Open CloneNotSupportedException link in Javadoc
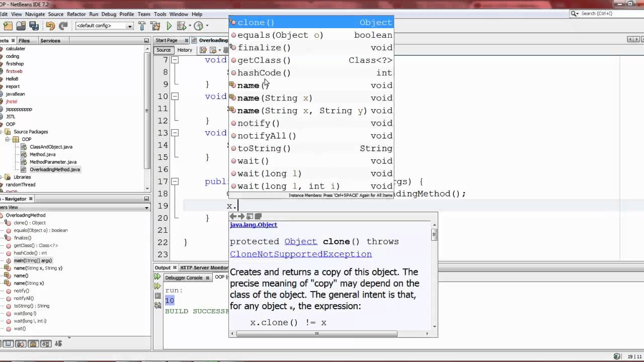This screenshot has width=644, height=362. 301,254
